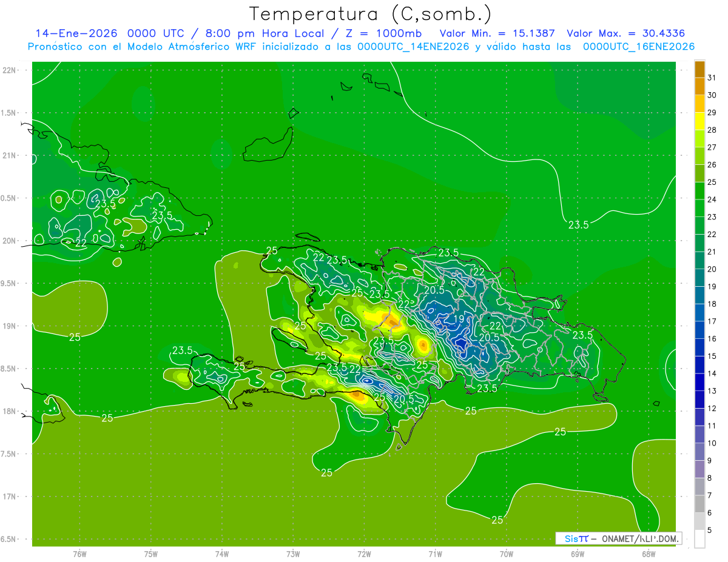Screen dimensions: 728x562
Task: Click the "68W" longitude label
Action: (649, 554)
